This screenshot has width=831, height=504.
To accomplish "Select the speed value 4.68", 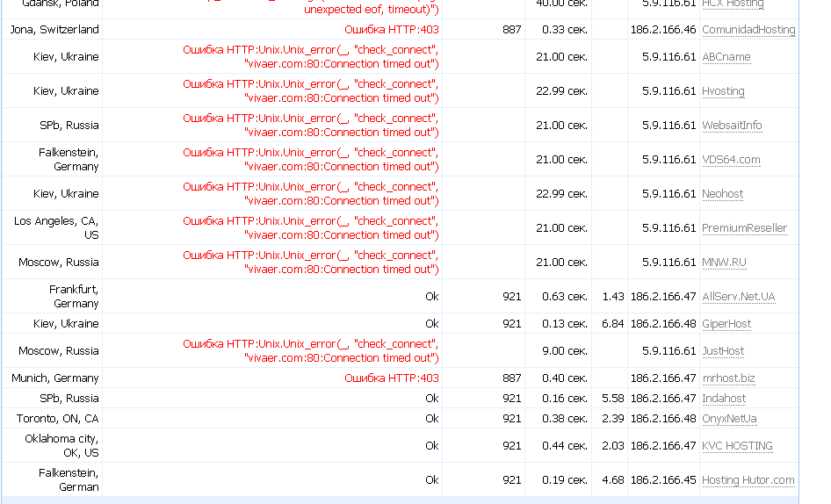I will 613,480.
